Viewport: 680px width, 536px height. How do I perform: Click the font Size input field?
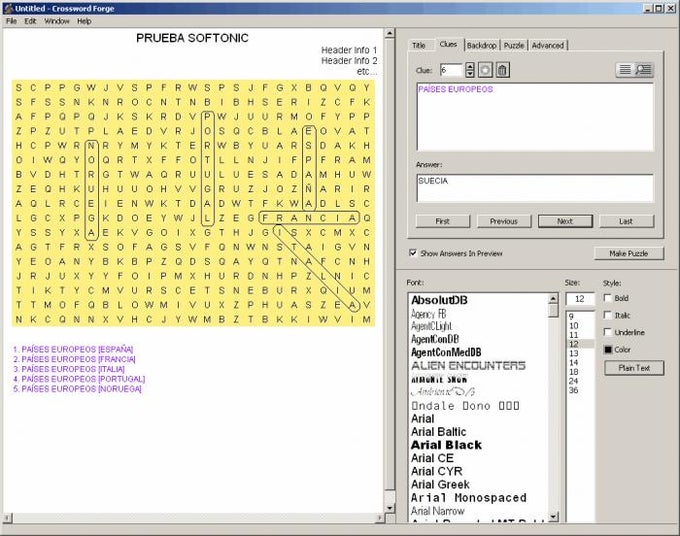pyautogui.click(x=580, y=299)
